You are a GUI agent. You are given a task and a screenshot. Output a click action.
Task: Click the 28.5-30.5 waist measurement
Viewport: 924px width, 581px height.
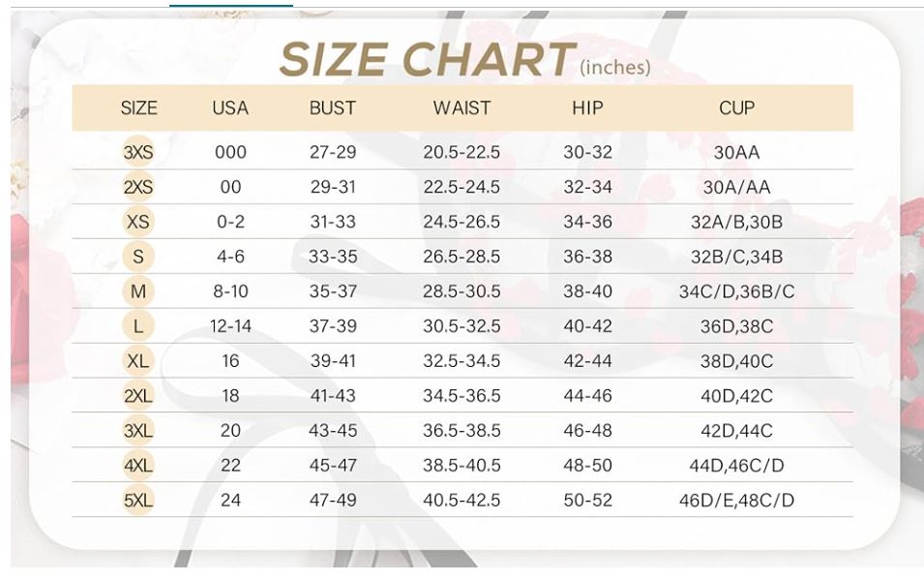click(462, 291)
